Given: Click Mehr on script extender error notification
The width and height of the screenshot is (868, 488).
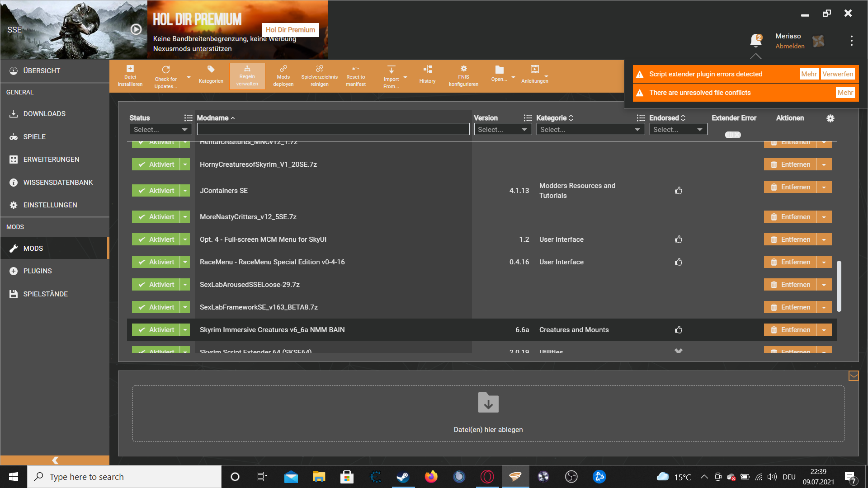Looking at the screenshot, I should point(809,74).
